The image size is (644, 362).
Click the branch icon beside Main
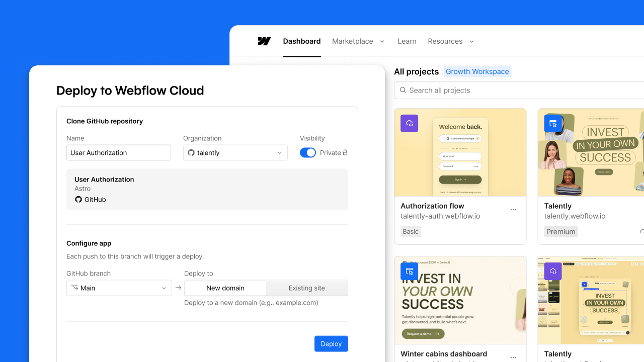[75, 288]
